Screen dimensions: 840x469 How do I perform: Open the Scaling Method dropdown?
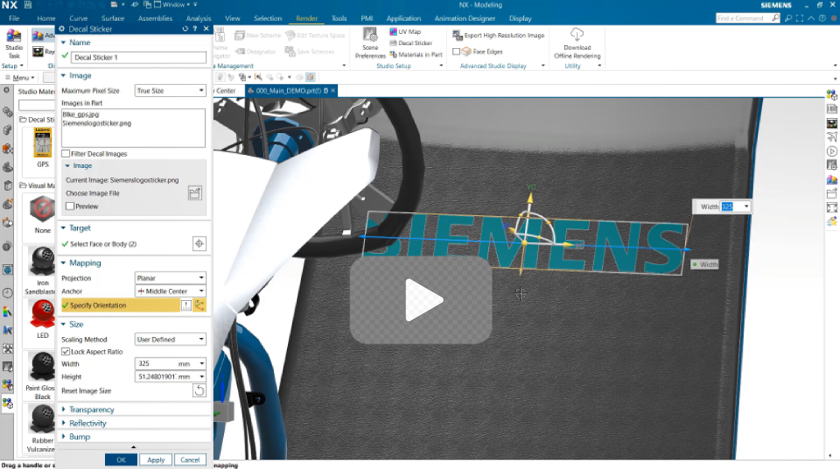point(170,340)
